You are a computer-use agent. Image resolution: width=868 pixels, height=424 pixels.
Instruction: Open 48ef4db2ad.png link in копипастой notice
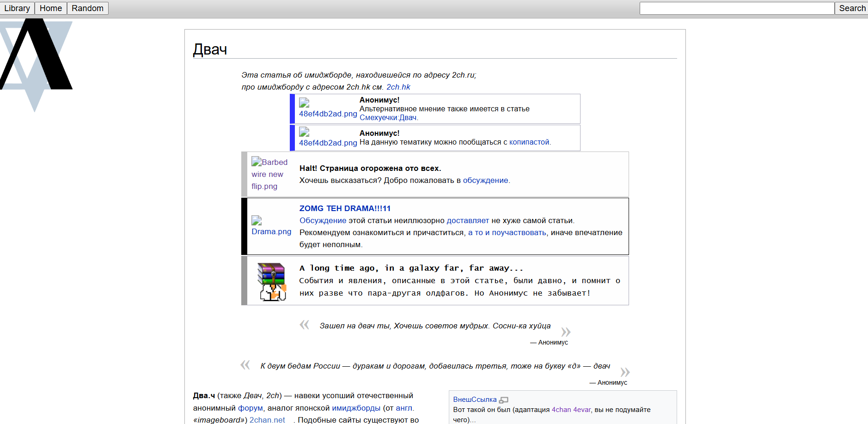328,143
